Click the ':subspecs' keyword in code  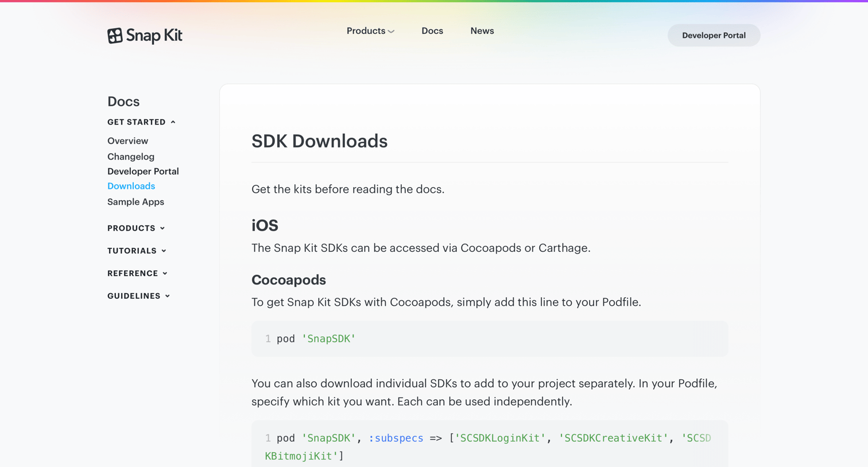[396, 438]
